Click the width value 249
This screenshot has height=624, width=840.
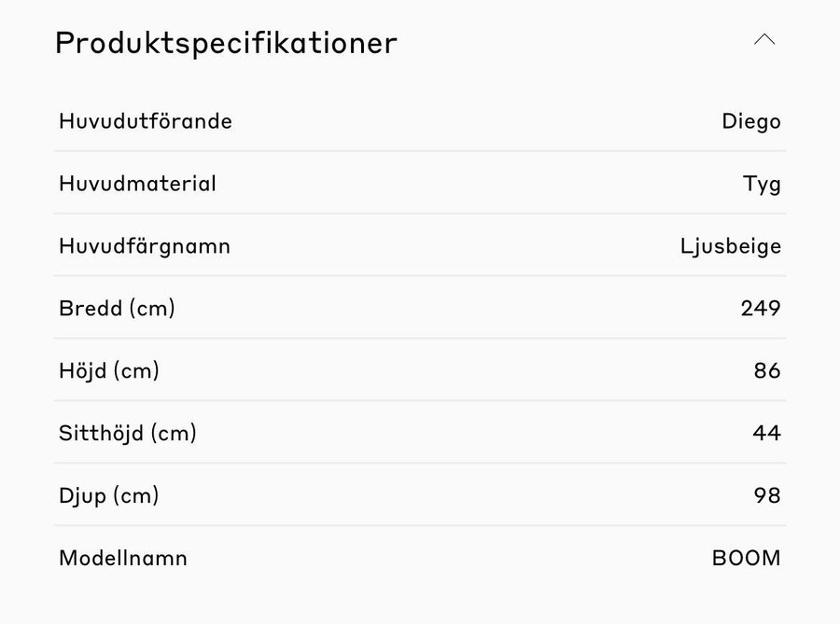761,308
